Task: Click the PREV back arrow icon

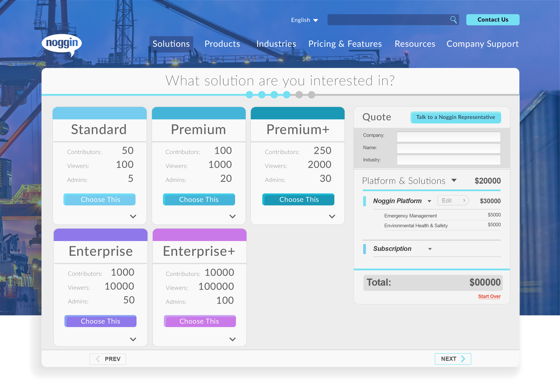Action: point(97,359)
